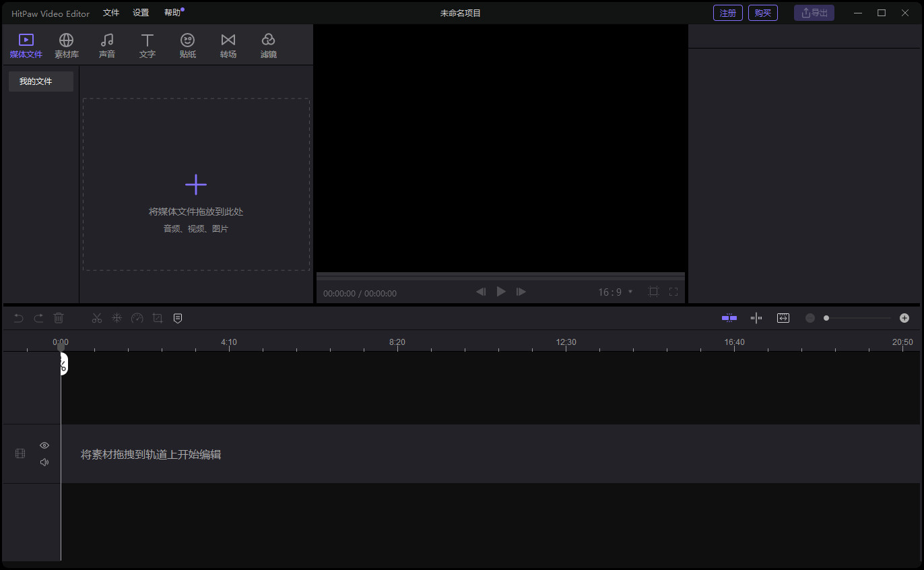
Task: Click the crop tool icon in toolbar
Action: click(158, 318)
